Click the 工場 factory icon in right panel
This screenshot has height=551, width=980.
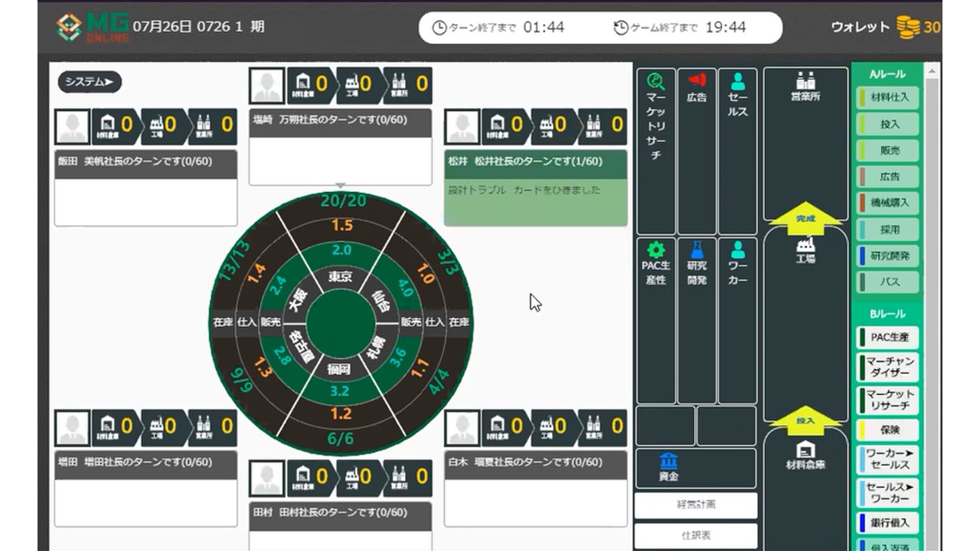805,245
